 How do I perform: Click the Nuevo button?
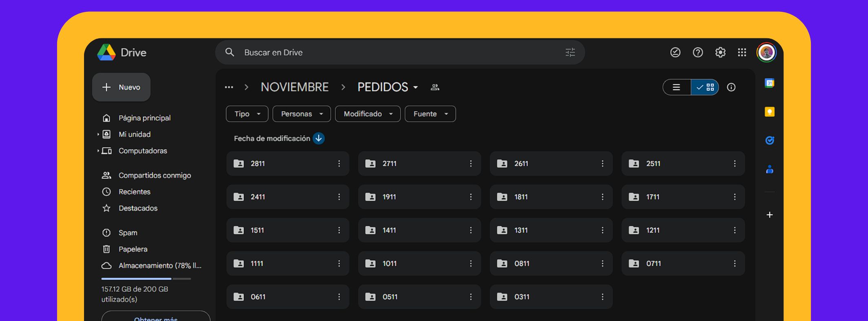(121, 87)
